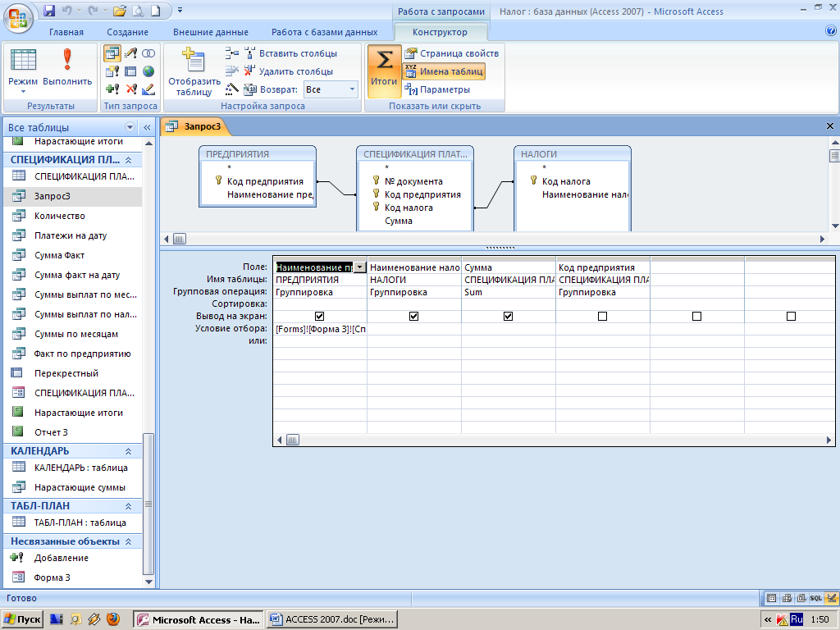Collapse the navigation pane with chevrons
The image size is (840, 630).
pyautogui.click(x=148, y=127)
